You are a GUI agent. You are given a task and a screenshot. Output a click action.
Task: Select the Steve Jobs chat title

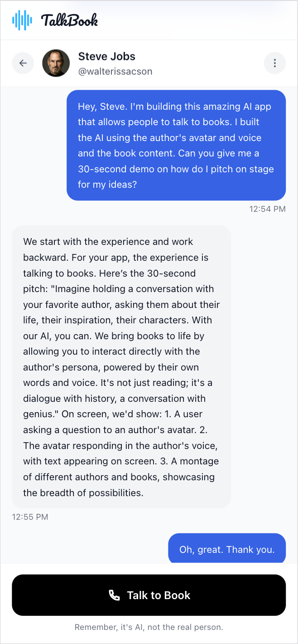[106, 57]
